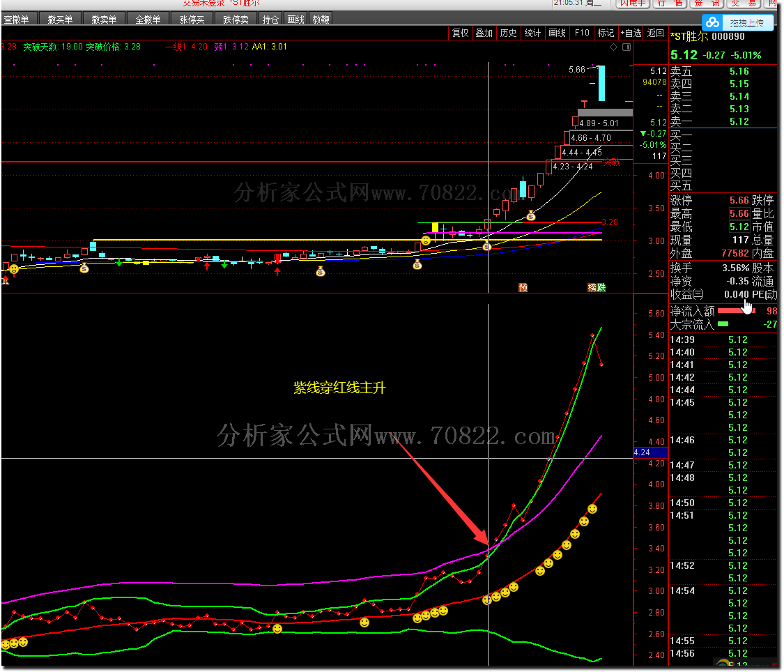Open the 闪电手 menu at top
The image size is (784, 672).
[633, 3]
